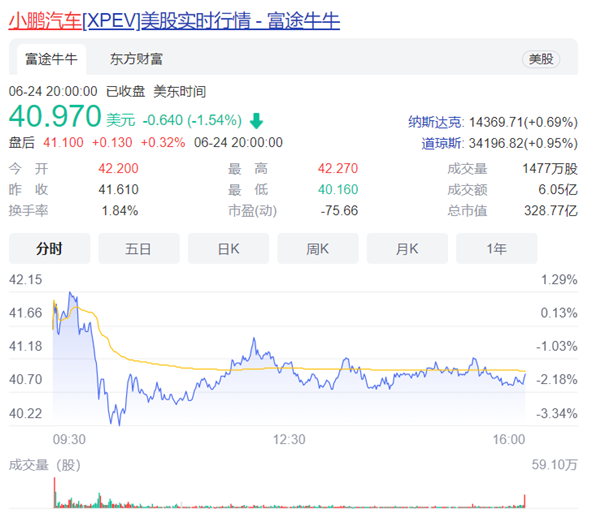
Task: Click the 09:30 time axis label
Action: (x=69, y=439)
